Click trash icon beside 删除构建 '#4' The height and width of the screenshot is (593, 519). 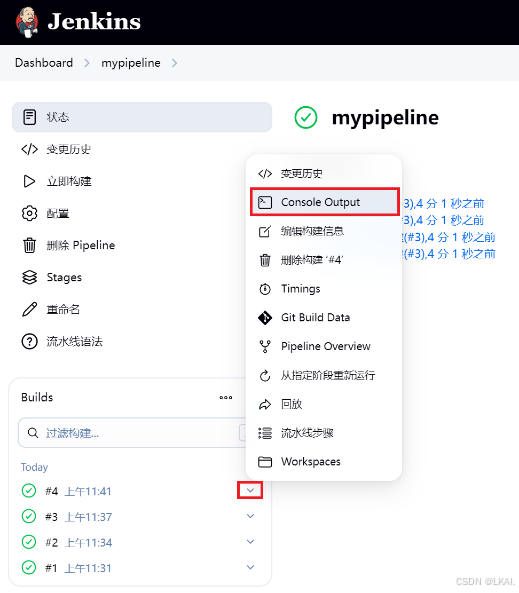(265, 260)
